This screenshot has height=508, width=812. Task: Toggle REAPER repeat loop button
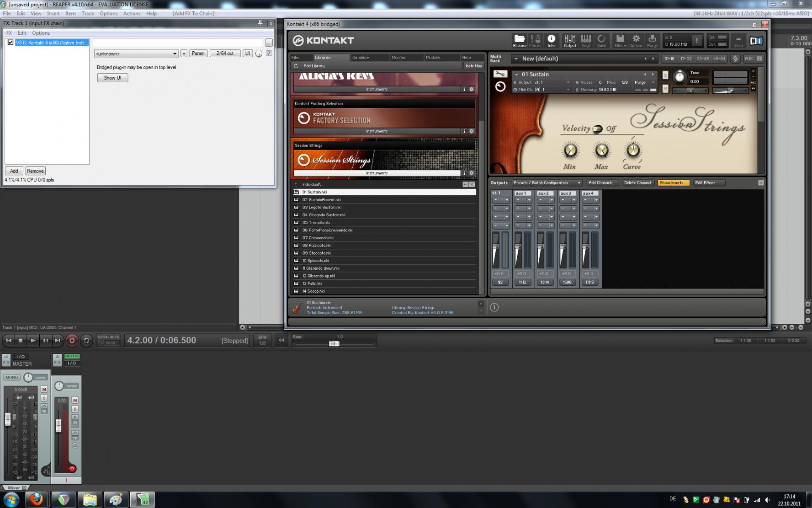coord(86,340)
